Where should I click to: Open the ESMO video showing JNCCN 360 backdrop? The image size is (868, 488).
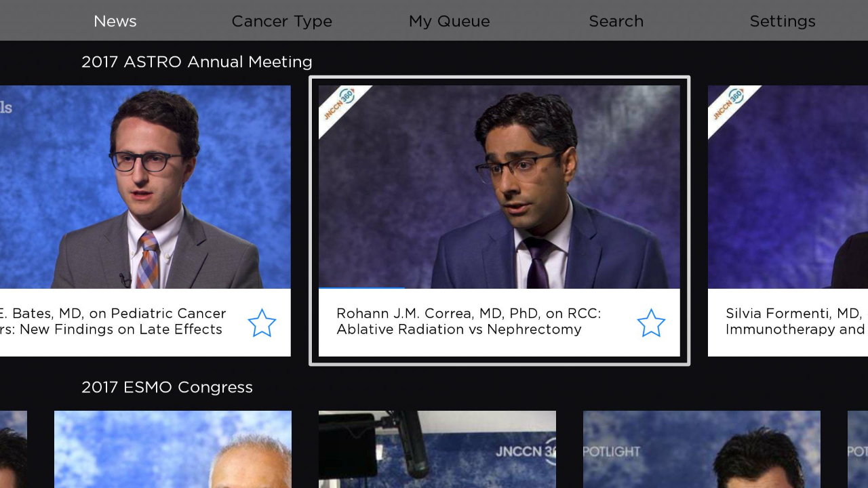437,449
